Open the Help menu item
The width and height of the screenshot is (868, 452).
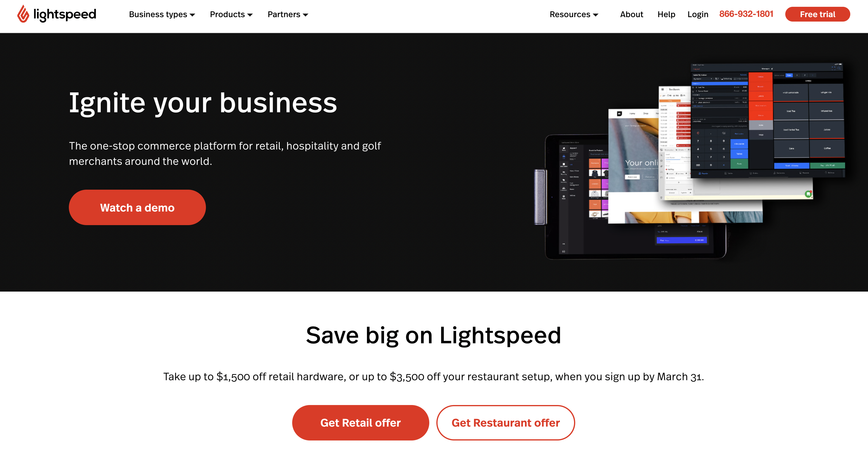point(666,14)
